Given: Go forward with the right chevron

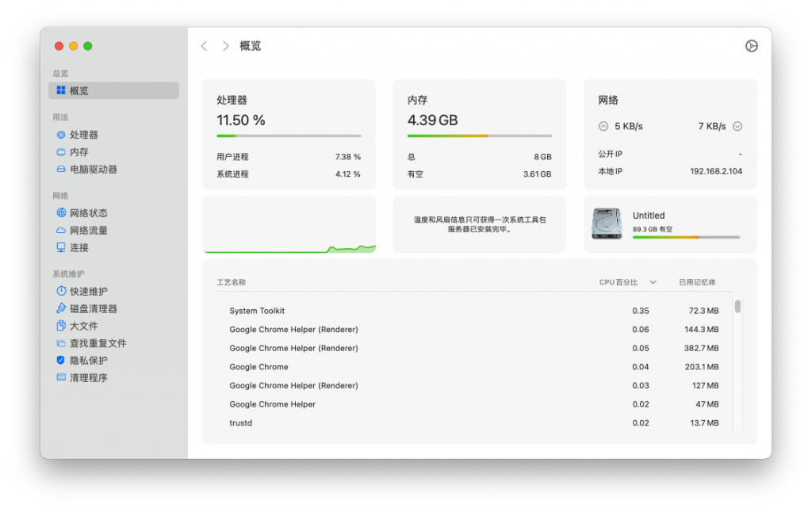Looking at the screenshot, I should coord(225,46).
